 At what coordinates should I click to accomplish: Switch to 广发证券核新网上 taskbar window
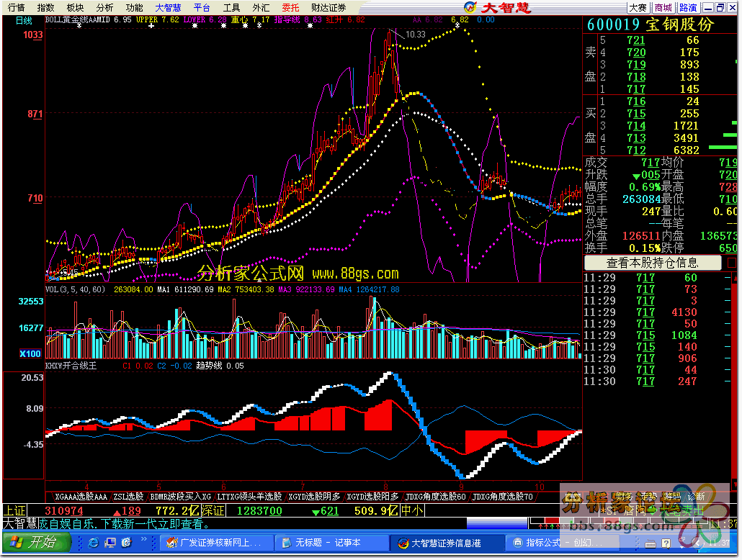pyautogui.click(x=217, y=543)
